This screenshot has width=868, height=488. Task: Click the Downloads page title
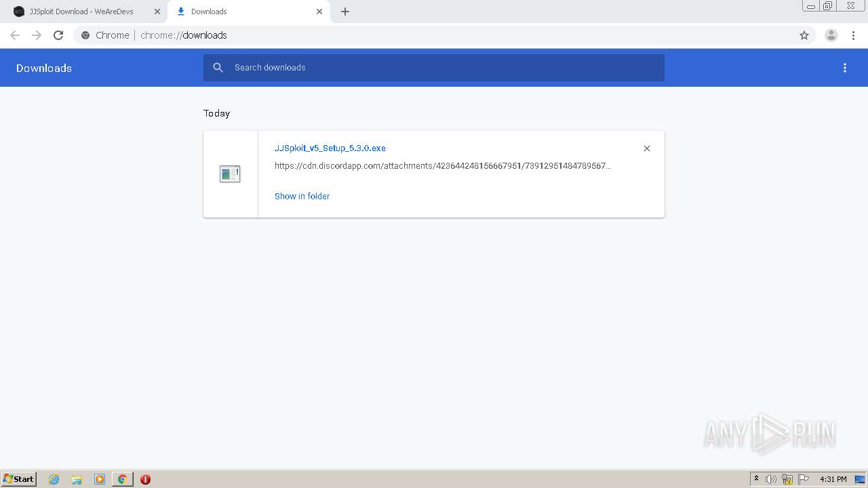point(44,68)
